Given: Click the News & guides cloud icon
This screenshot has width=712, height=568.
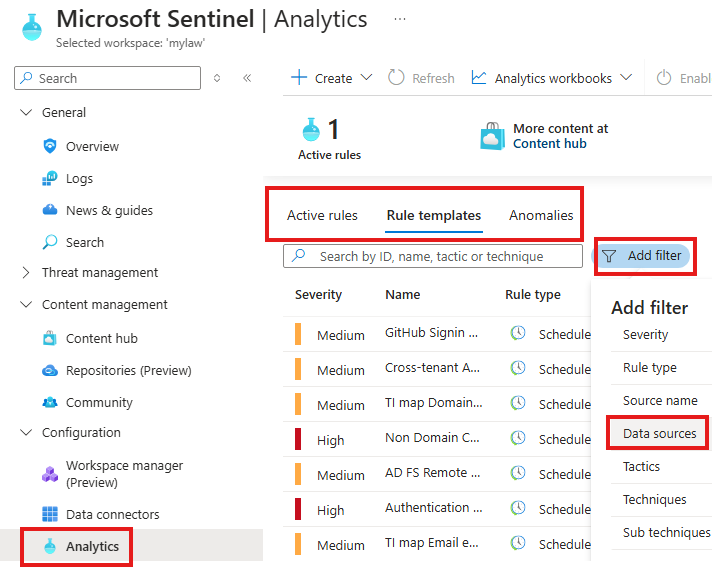Looking at the screenshot, I should pyautogui.click(x=50, y=210).
